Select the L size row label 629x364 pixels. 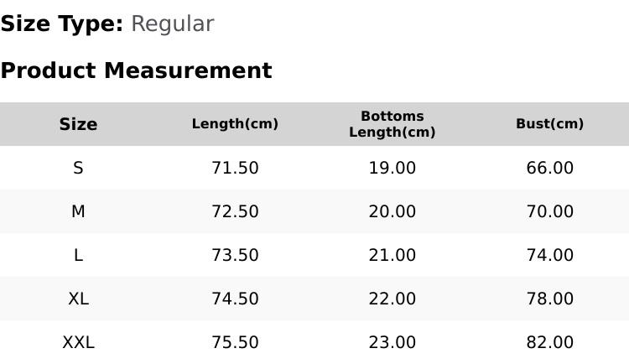click(x=78, y=255)
